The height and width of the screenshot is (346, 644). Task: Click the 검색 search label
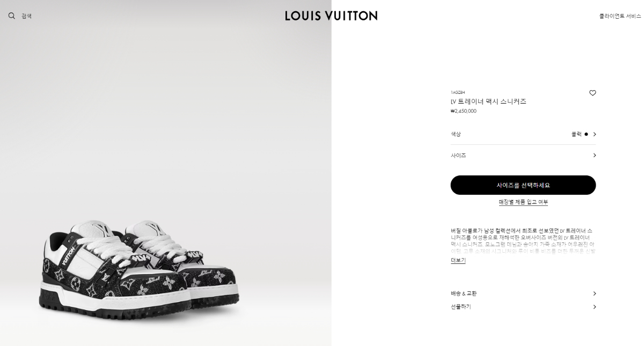pyautogui.click(x=26, y=16)
